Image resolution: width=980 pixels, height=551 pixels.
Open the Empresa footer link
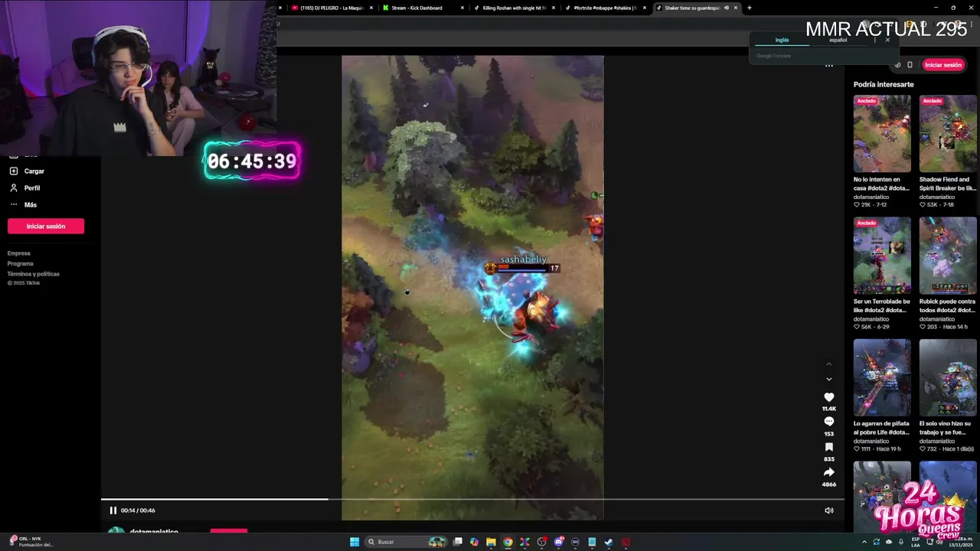[x=19, y=253]
